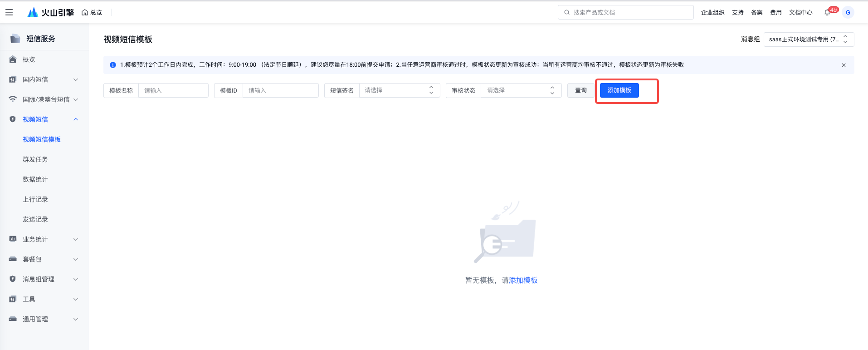Image resolution: width=868 pixels, height=350 pixels.
Task: Collapse the 视频短信 menu
Action: coord(76,119)
